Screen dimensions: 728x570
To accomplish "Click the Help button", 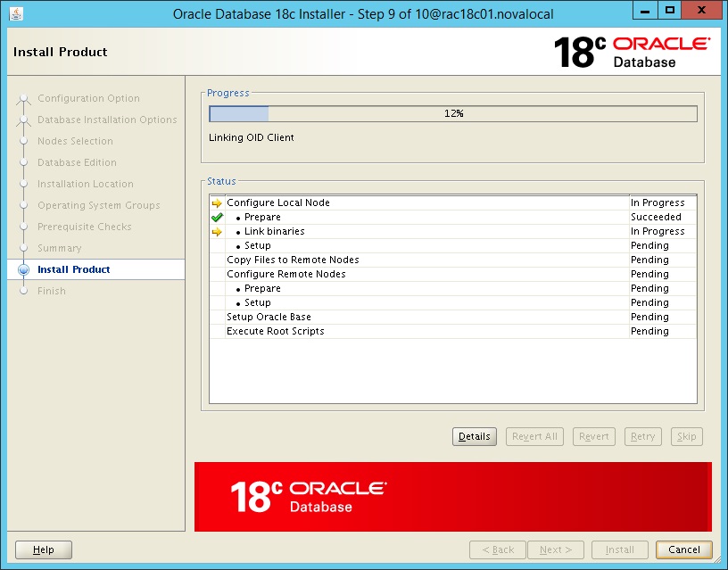I will (43, 549).
